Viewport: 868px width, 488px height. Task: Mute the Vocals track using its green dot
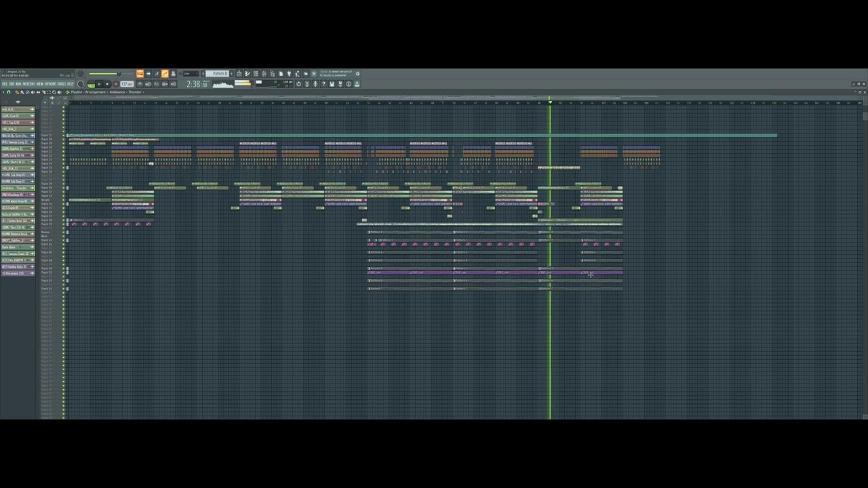coord(64,199)
